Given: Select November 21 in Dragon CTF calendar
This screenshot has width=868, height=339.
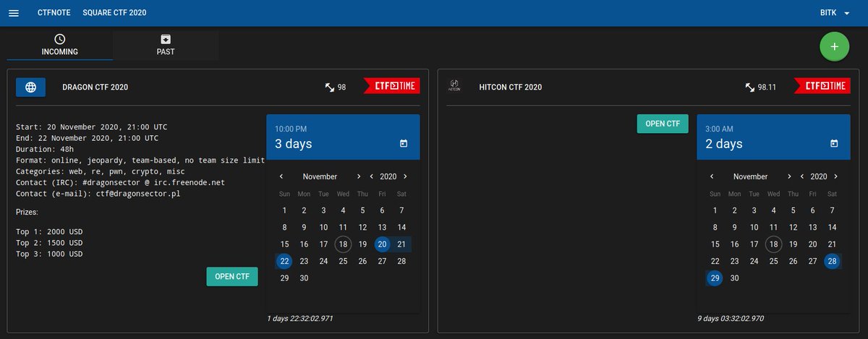Looking at the screenshot, I should coord(401,244).
